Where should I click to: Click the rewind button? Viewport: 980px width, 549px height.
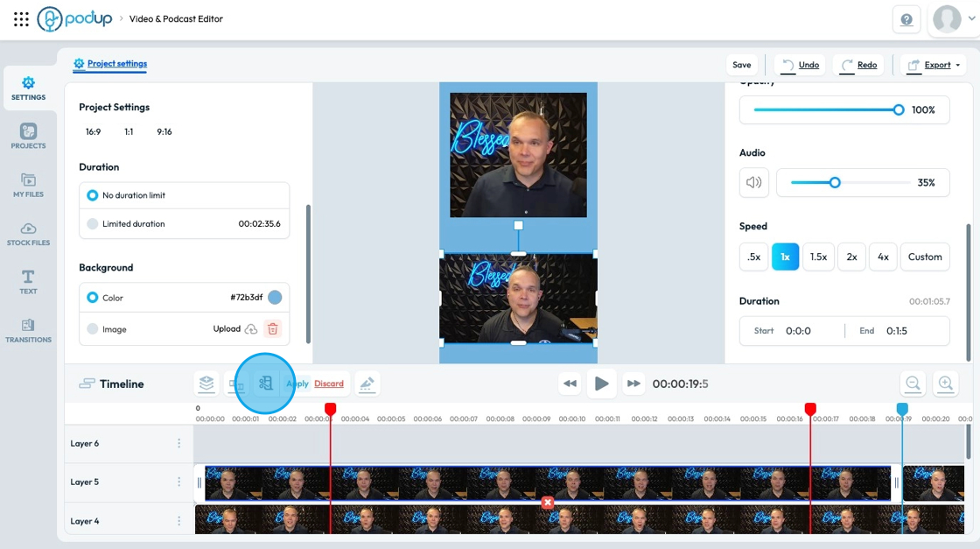point(570,384)
